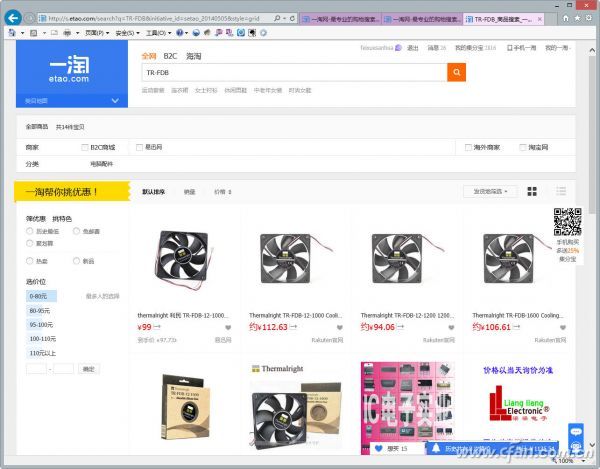The height and width of the screenshot is (469, 600).
Task: Open the blue chat bubble icon
Action: coord(576,432)
